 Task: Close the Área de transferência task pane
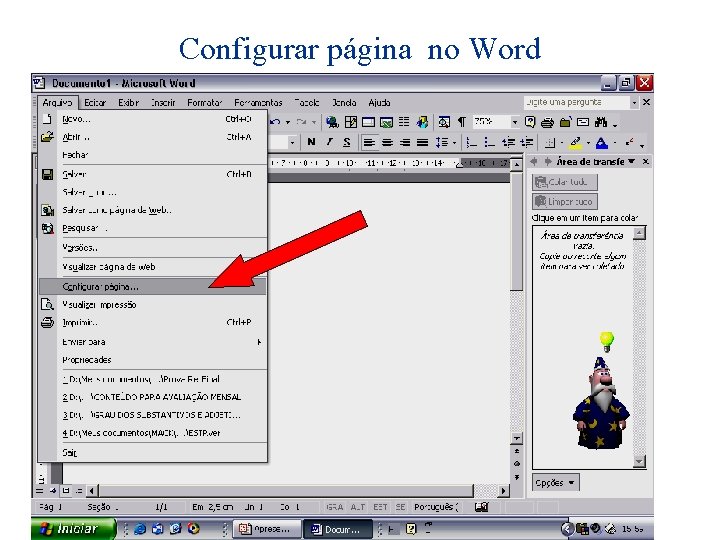pos(646,161)
